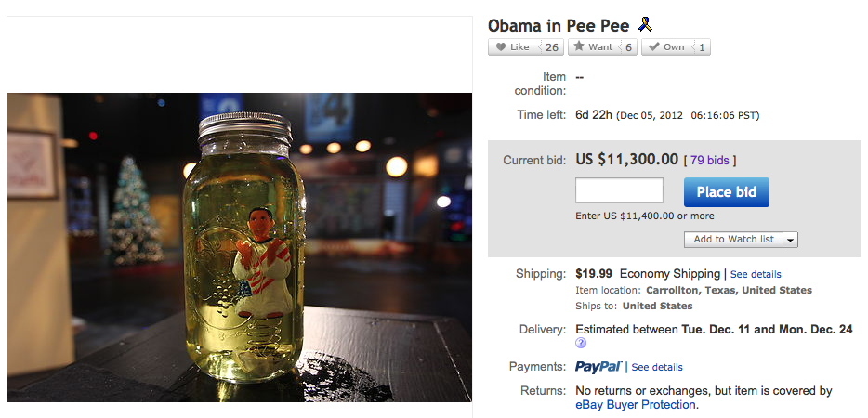The height and width of the screenshot is (418, 868).
Task: View the Like count of 26
Action: tap(552, 47)
